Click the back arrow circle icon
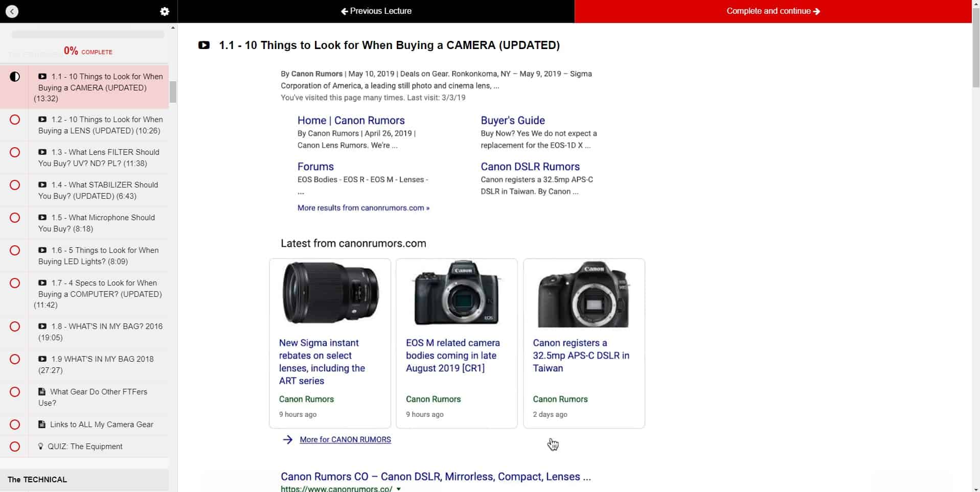The height and width of the screenshot is (492, 980). [x=12, y=11]
